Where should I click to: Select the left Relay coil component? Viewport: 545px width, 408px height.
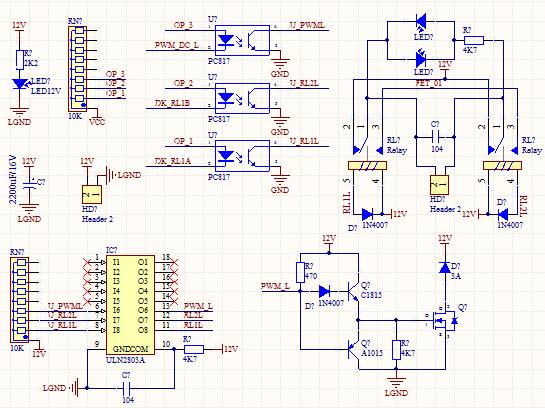click(x=367, y=166)
